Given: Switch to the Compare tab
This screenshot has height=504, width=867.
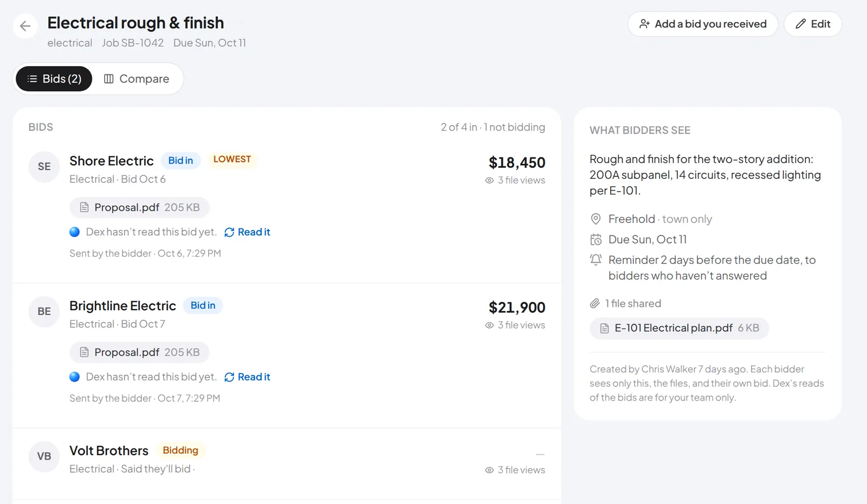Looking at the screenshot, I should click(137, 79).
